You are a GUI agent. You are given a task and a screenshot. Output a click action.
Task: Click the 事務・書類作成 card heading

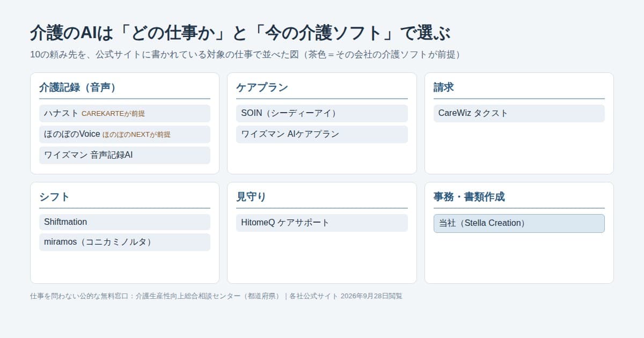tap(469, 197)
